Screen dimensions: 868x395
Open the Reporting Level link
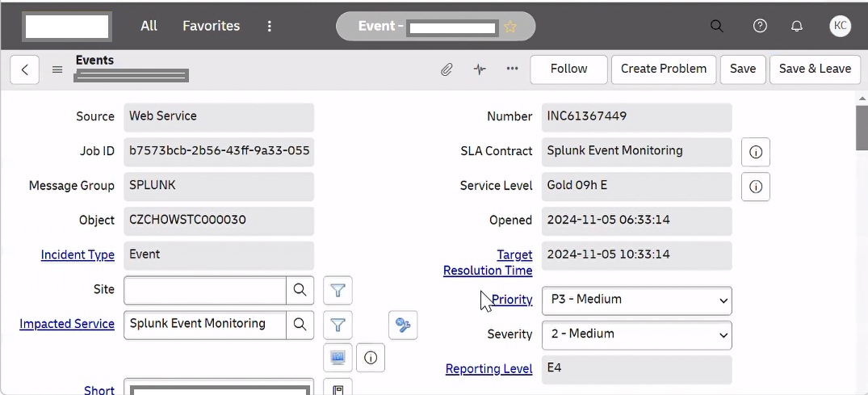click(x=489, y=369)
